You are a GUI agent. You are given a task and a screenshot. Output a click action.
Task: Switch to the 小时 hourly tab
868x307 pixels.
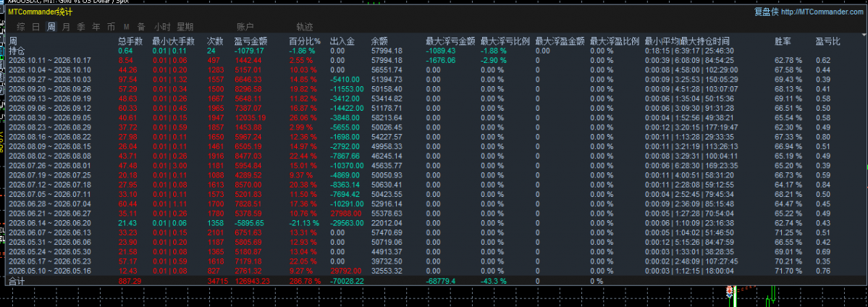[162, 27]
